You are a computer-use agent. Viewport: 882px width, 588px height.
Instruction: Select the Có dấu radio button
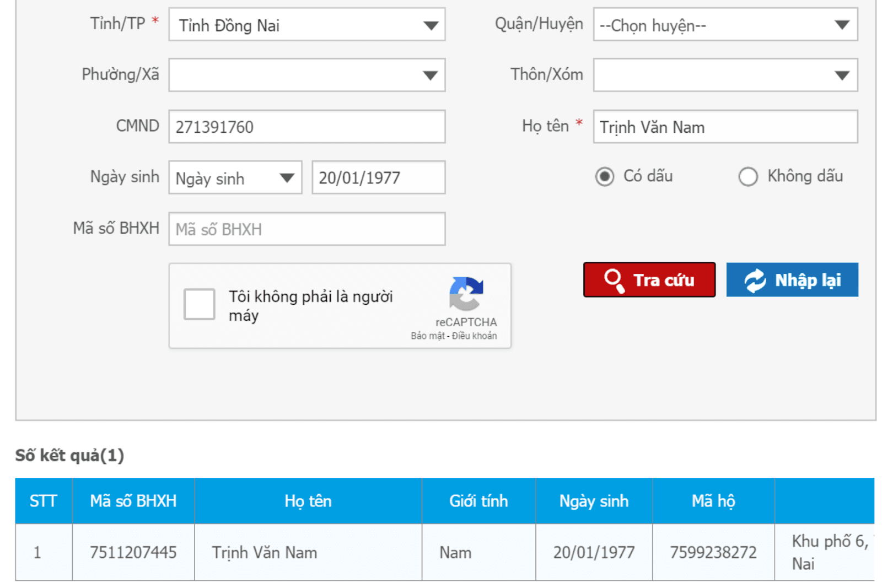605,176
